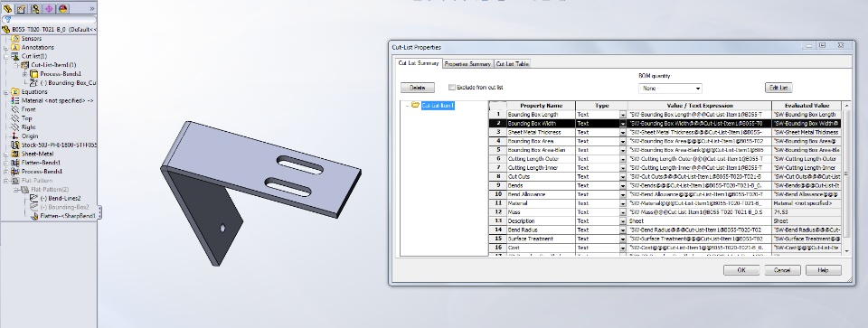
Task: Open the ConfigurationManager tab icon
Action: click(35, 8)
